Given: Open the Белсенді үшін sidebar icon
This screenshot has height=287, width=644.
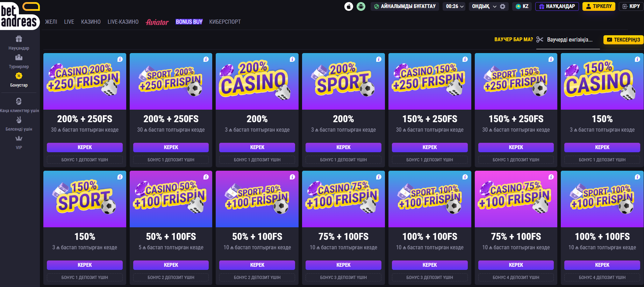Looking at the screenshot, I should (19, 120).
